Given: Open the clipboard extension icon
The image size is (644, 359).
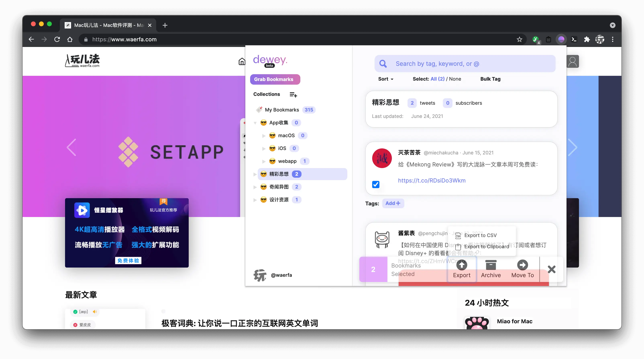Looking at the screenshot, I should [x=548, y=39].
